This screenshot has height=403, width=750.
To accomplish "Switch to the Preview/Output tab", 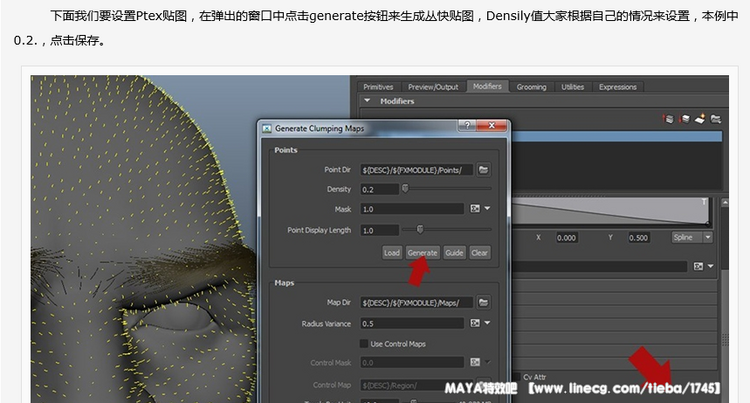I will coord(433,87).
